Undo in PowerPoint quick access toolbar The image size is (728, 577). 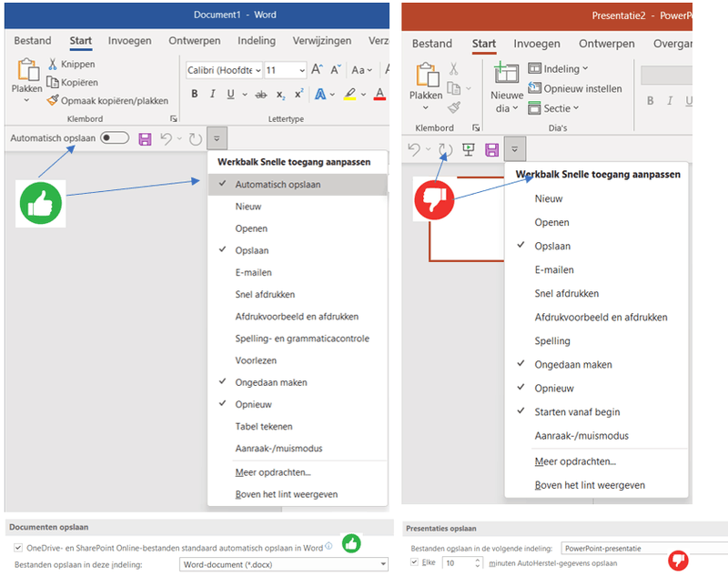(x=414, y=149)
